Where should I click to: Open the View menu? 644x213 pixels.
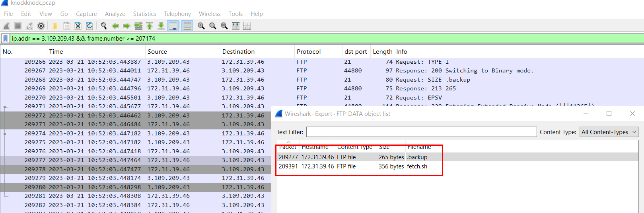coord(45,14)
